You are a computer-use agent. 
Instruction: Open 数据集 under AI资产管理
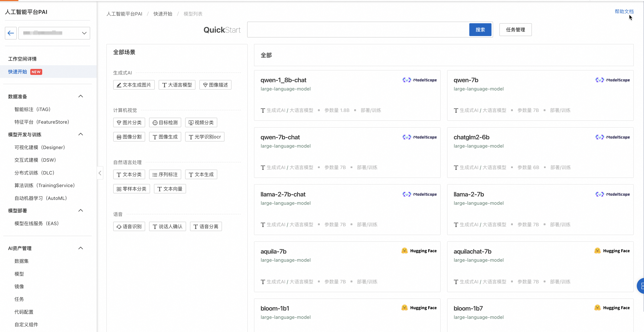click(x=21, y=261)
